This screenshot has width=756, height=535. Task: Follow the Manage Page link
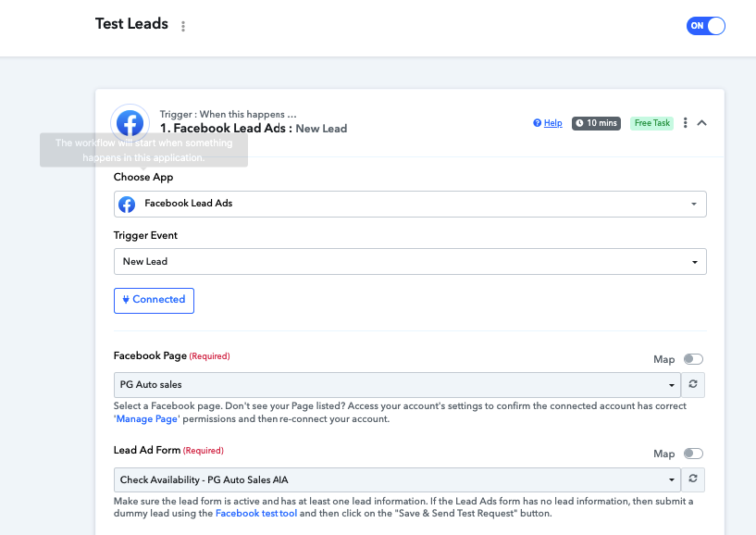click(x=146, y=418)
